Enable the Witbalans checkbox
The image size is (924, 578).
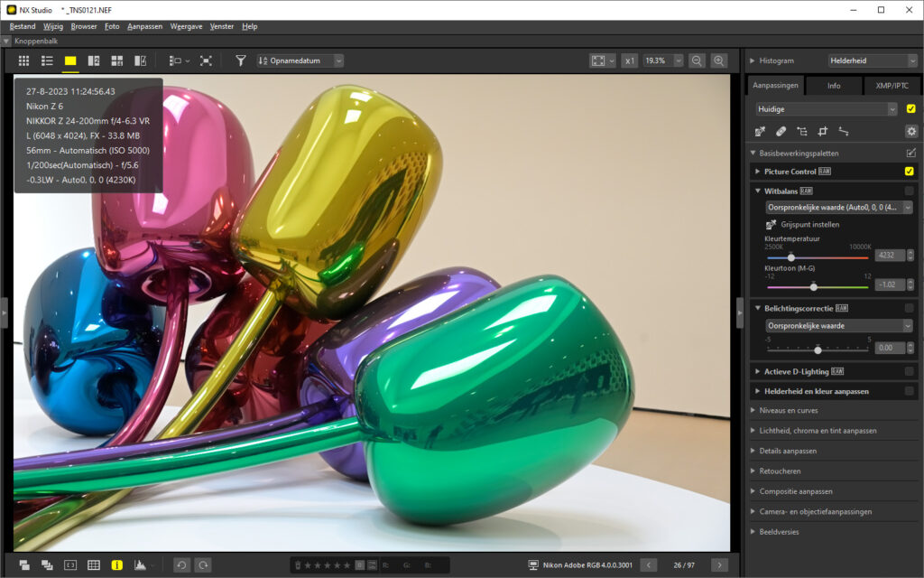pos(909,191)
